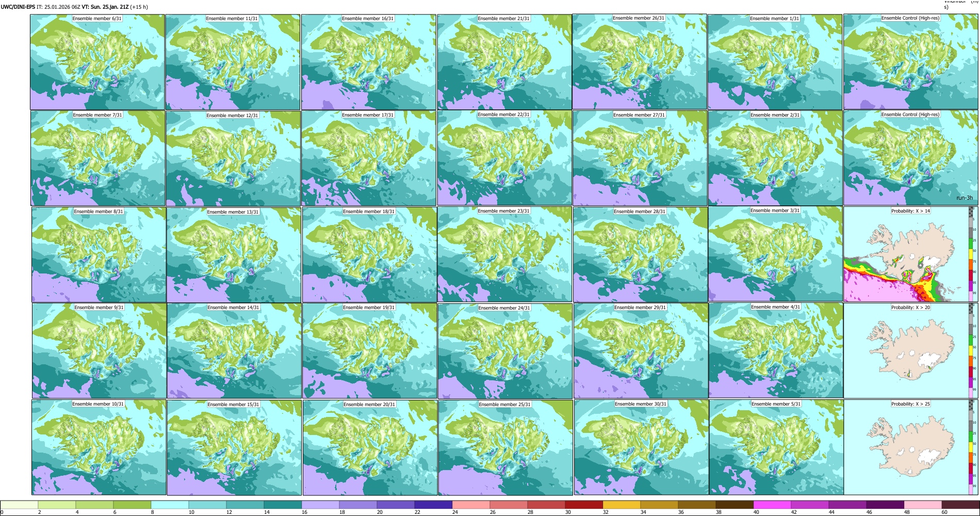Open the Ensemble member 18/31 map
Viewport: 980px width, 516px height.
click(369, 254)
